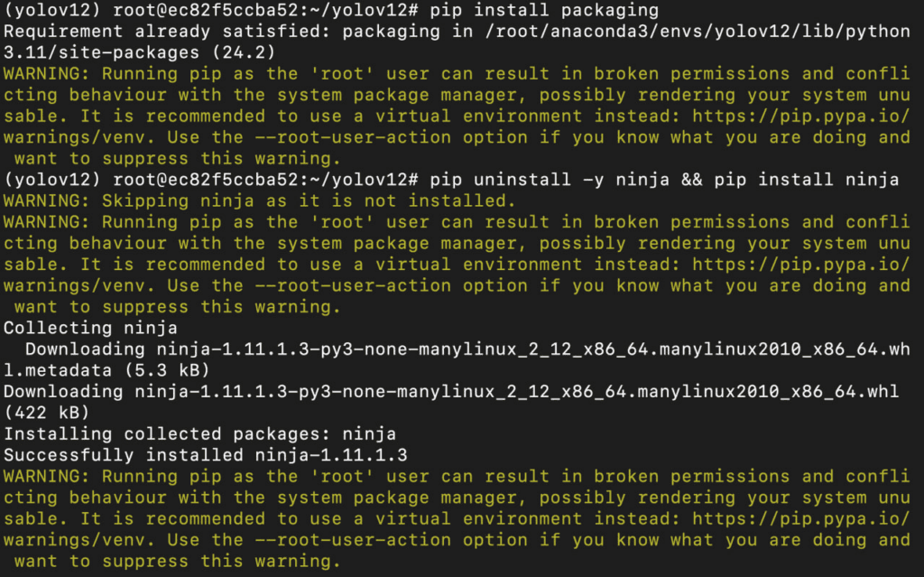Click the last 'want to suppress this warning' line
This screenshot has width=924, height=577.
click(x=178, y=561)
